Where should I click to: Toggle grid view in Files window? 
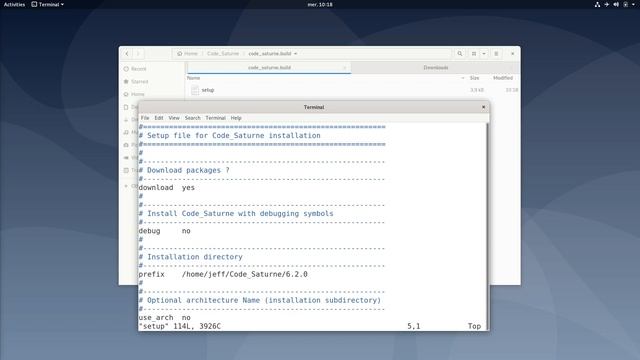[x=474, y=53]
